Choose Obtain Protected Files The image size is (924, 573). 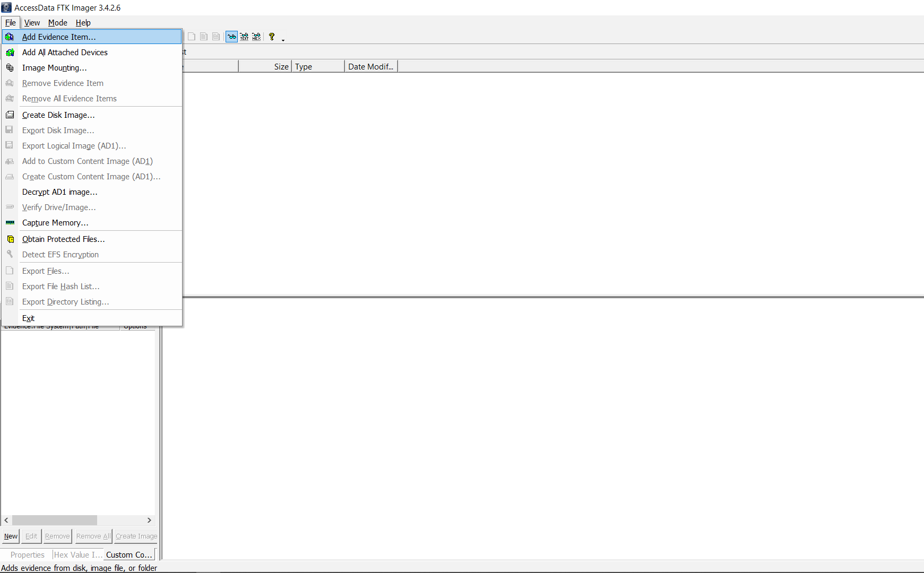pyautogui.click(x=92, y=239)
